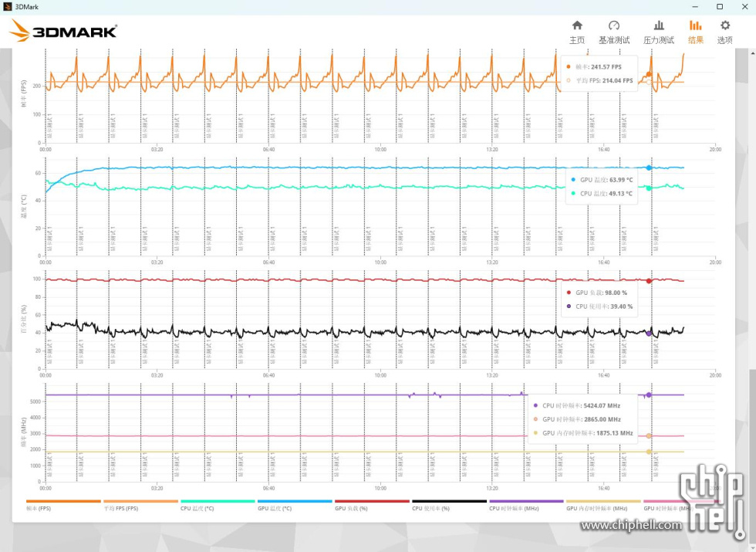
Task: Click the scrollbar up arrow
Action: [751, 52]
